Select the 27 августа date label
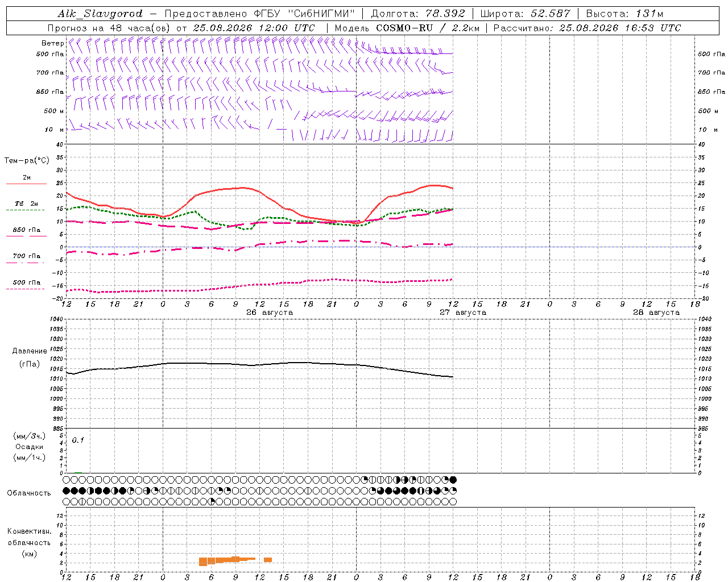728x582 pixels. click(463, 312)
